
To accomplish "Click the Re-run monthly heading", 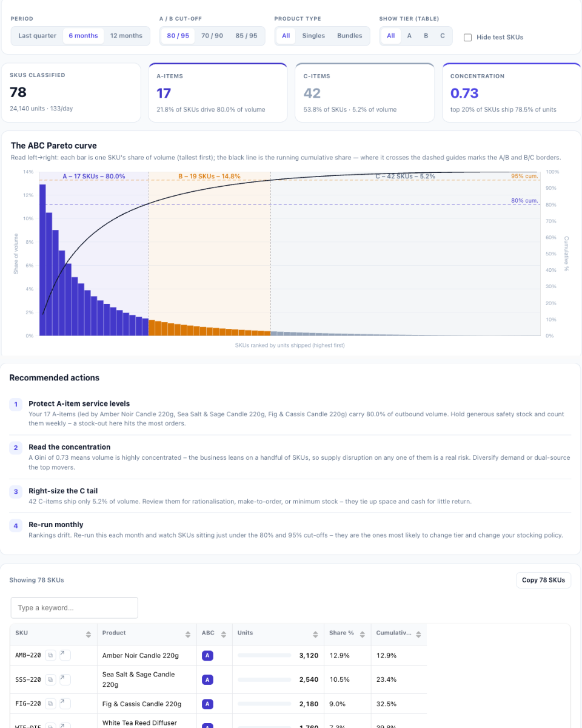I will [56, 525].
